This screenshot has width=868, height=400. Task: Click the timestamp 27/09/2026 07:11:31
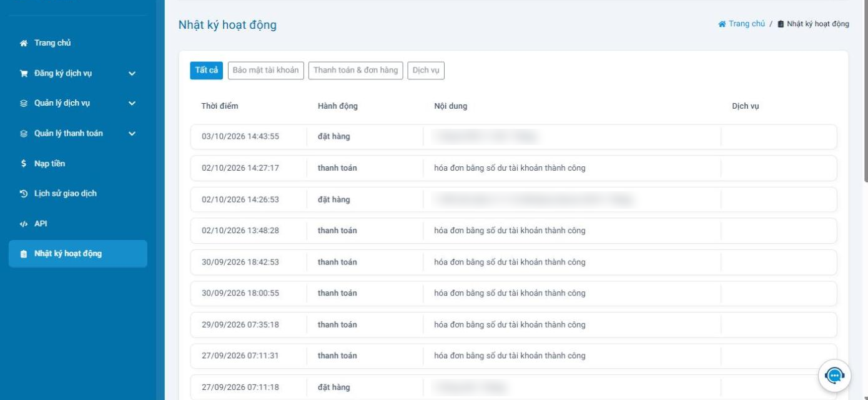pyautogui.click(x=240, y=356)
